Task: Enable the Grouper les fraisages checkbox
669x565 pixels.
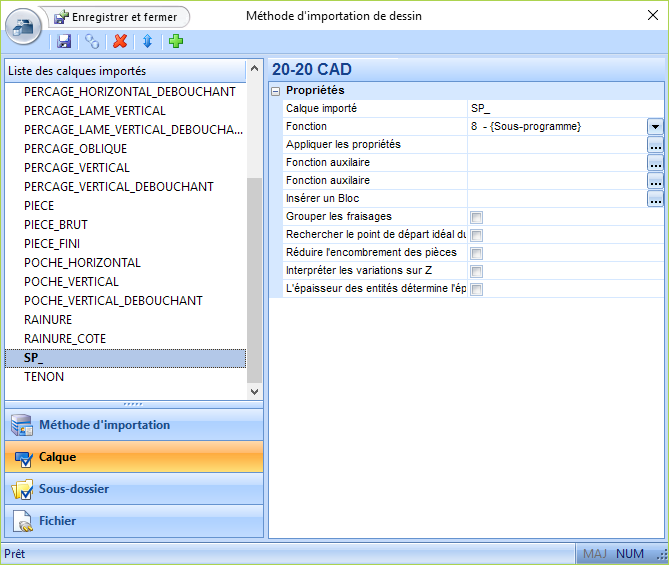Action: pyautogui.click(x=477, y=217)
